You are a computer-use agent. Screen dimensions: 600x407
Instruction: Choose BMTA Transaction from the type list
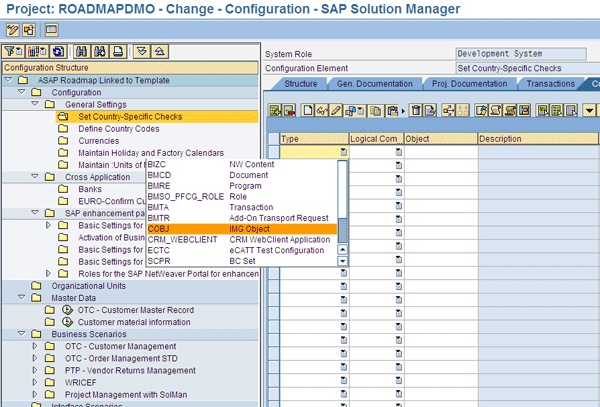point(242,207)
